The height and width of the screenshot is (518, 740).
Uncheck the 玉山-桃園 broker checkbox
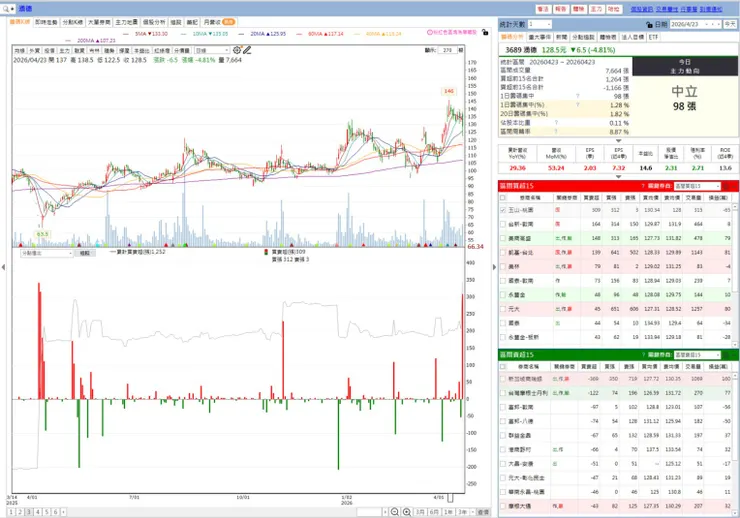[503, 210]
